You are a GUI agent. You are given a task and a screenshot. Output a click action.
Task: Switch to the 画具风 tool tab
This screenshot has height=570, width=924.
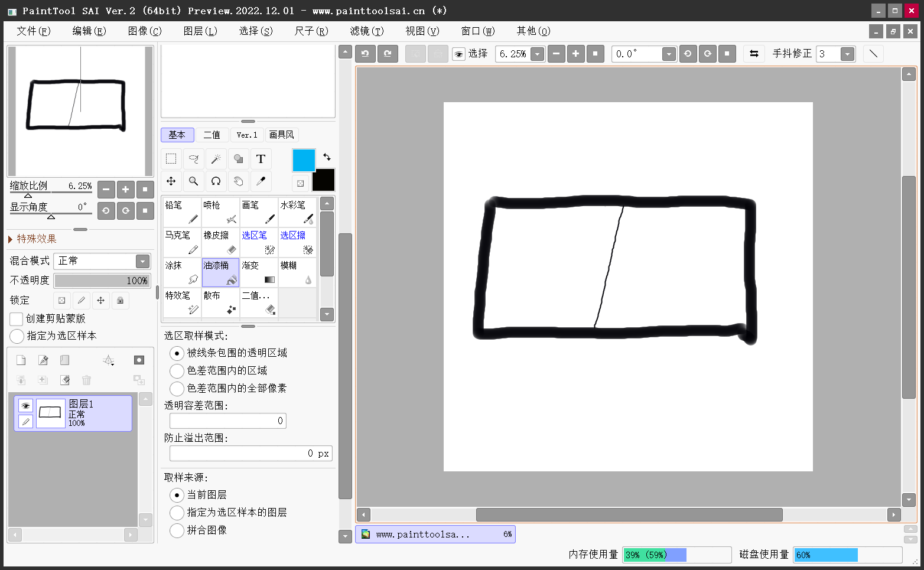(282, 135)
